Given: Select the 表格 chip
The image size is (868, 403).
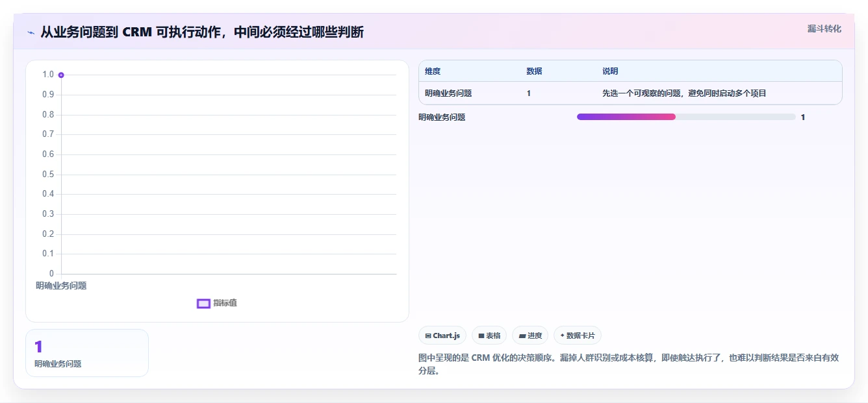Looking at the screenshot, I should [489, 336].
